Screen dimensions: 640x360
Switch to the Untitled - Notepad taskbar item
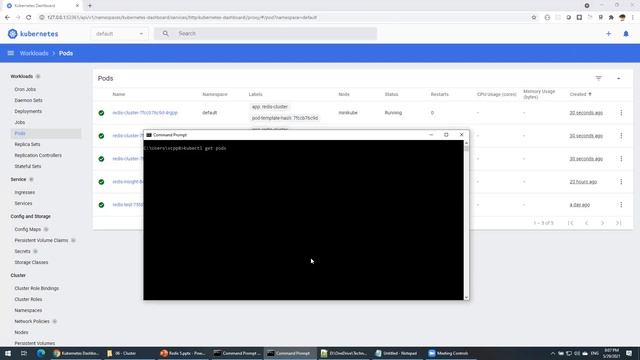(397, 353)
